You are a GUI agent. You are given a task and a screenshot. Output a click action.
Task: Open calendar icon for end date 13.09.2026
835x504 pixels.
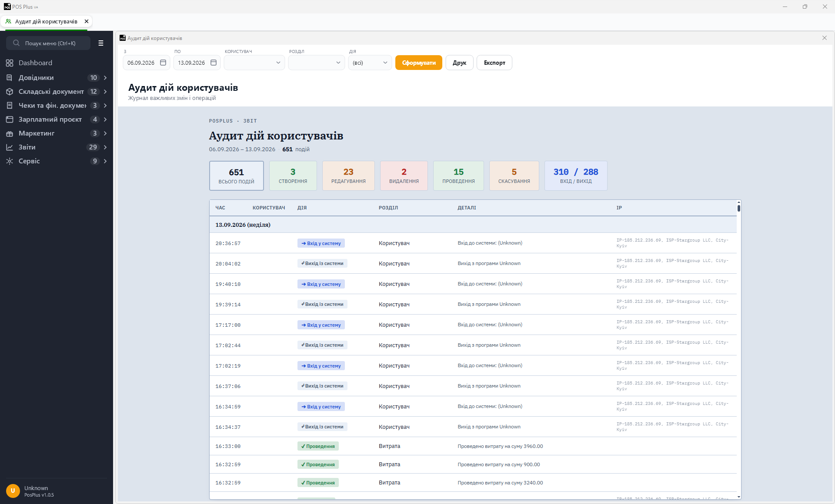tap(214, 63)
